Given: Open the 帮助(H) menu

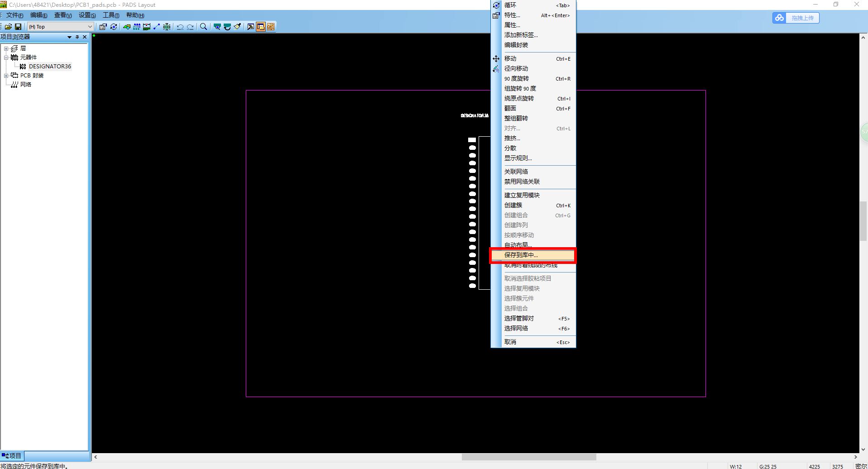Looking at the screenshot, I should tap(135, 15).
